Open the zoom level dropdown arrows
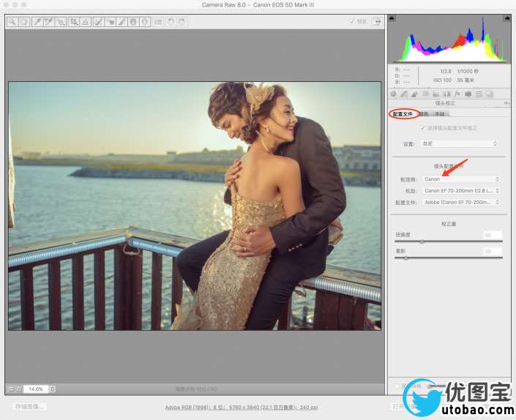Screen dimensions: 516x420 pos(52,389)
